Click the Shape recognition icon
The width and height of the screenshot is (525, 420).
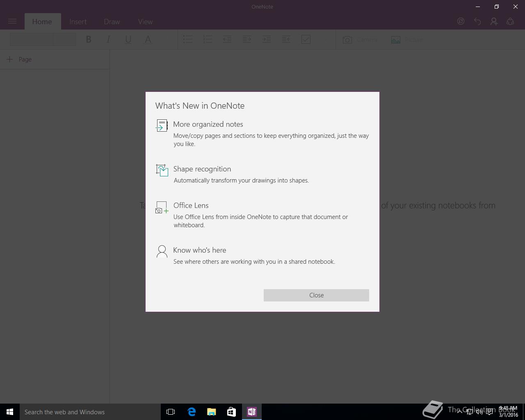(x=162, y=170)
